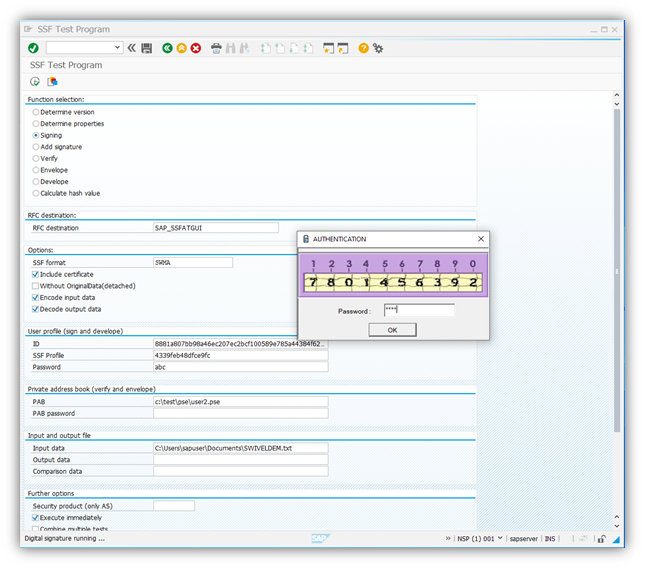Click the Print icon
Viewport: 645px width, 568px height.
(x=216, y=48)
